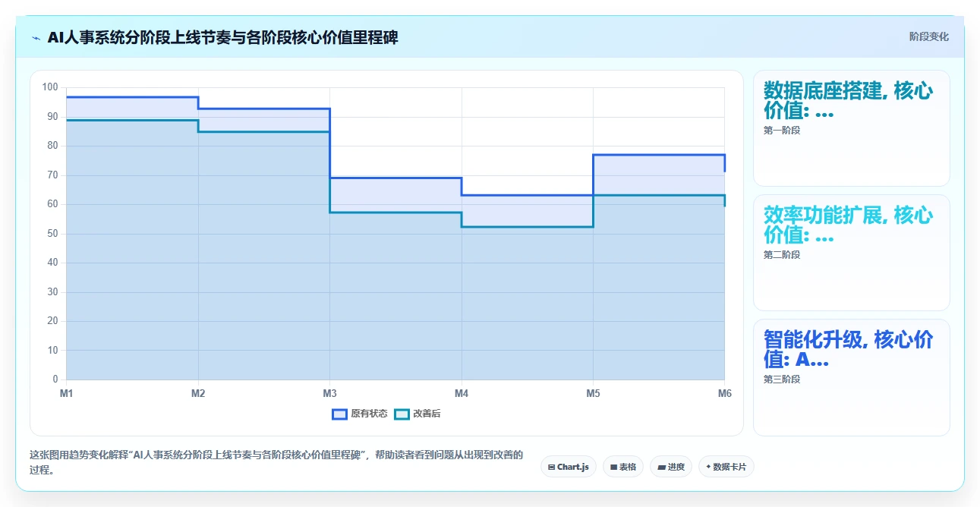Click the M3 axis label
The image size is (980, 507).
click(329, 393)
